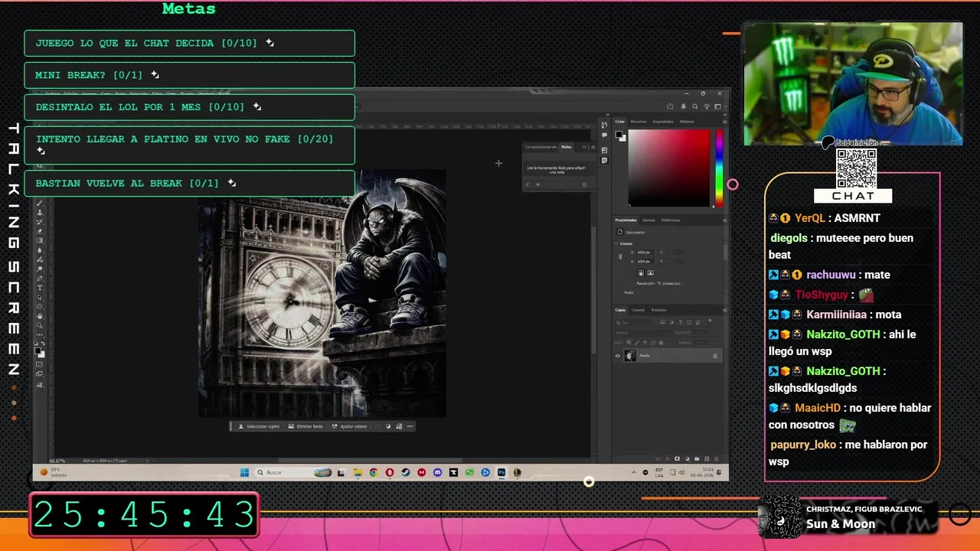The width and height of the screenshot is (980, 551).
Task: Change the screen mode icon in toolbar
Action: (x=40, y=373)
